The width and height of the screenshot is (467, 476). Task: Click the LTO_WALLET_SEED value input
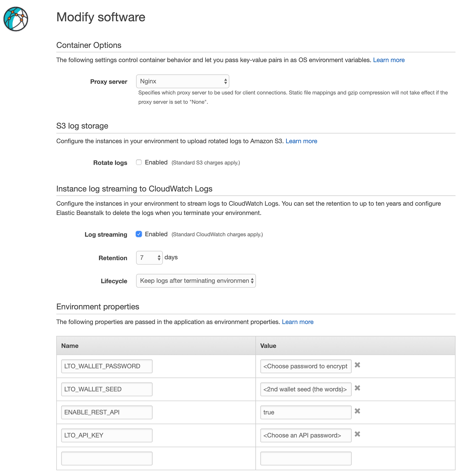[x=306, y=389]
